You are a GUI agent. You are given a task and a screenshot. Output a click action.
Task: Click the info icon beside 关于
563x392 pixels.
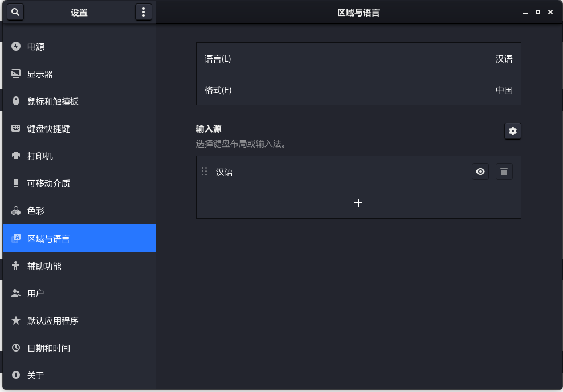click(x=16, y=375)
